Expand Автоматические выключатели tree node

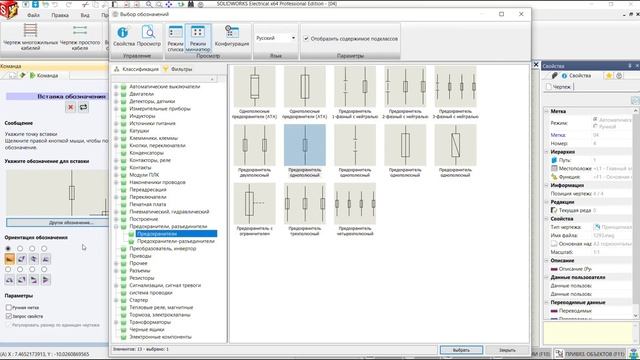116,87
